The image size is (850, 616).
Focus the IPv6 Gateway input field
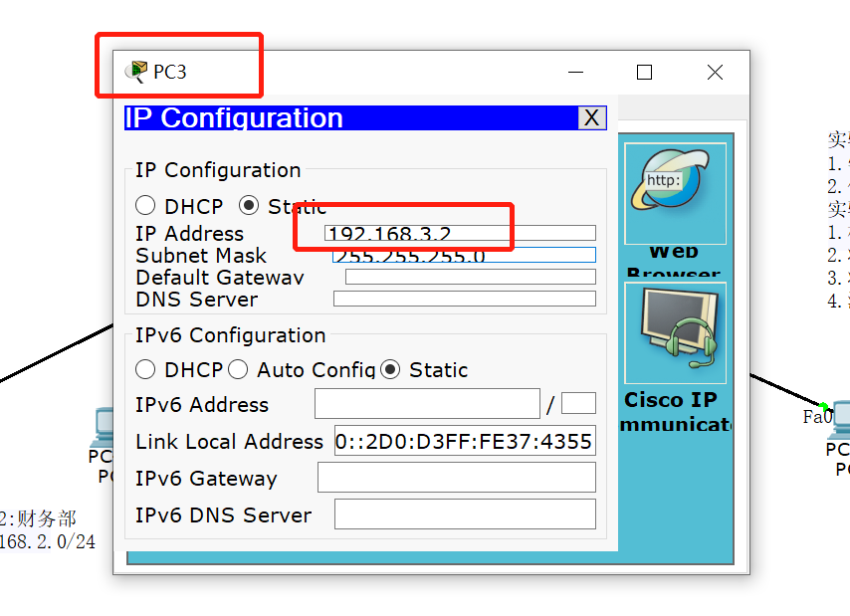point(457,478)
